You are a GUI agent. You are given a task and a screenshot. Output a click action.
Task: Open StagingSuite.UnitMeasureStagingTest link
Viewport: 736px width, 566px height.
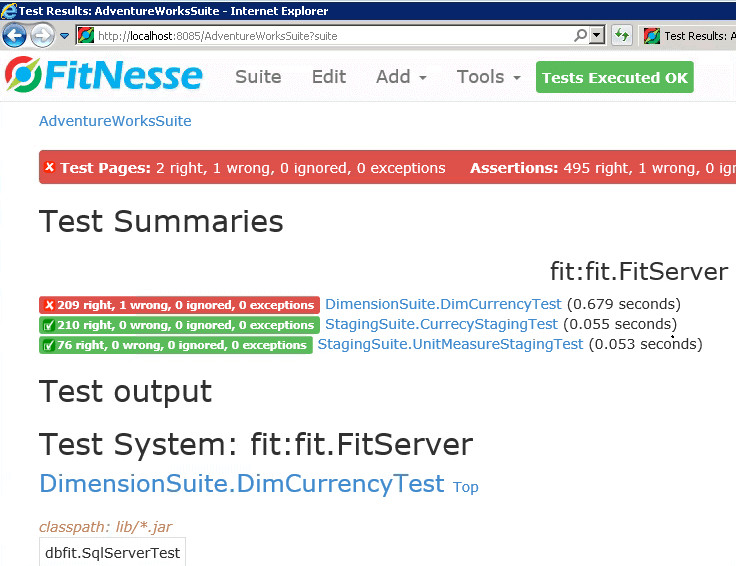pyautogui.click(x=450, y=344)
